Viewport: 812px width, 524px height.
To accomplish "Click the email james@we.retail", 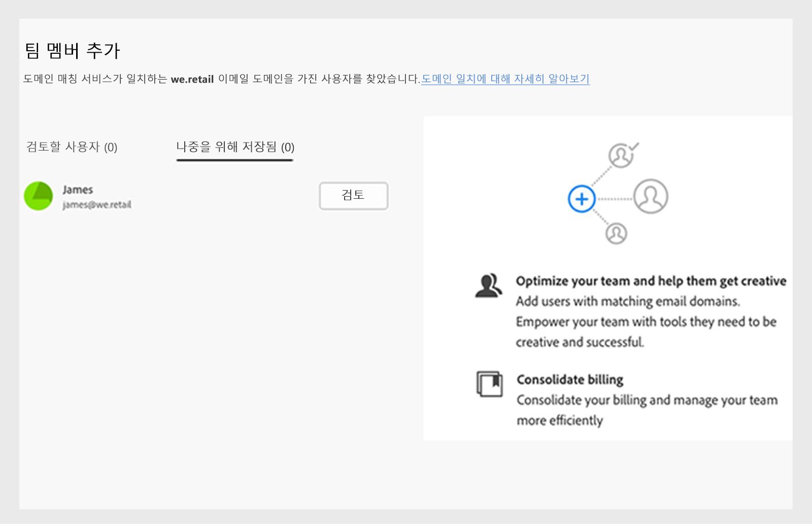I will coord(97,205).
